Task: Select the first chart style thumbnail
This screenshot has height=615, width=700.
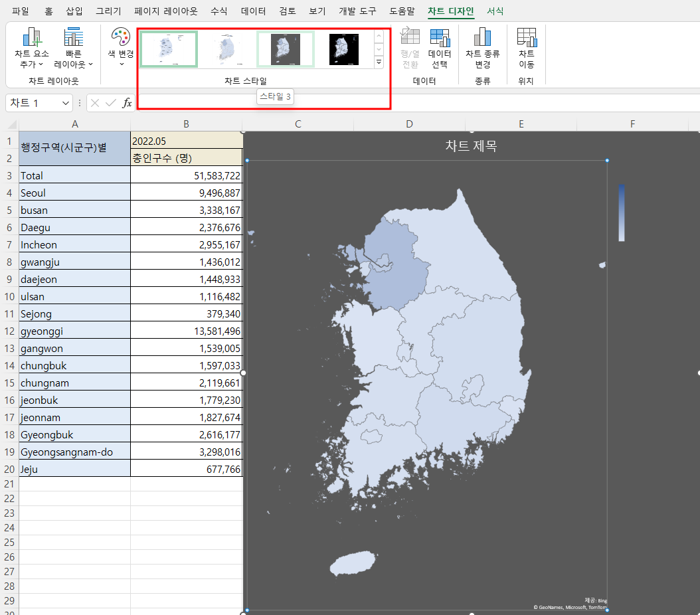Action: 169,49
